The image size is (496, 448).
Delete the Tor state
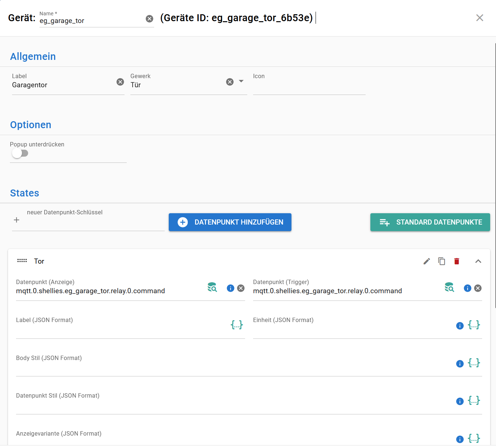point(457,261)
